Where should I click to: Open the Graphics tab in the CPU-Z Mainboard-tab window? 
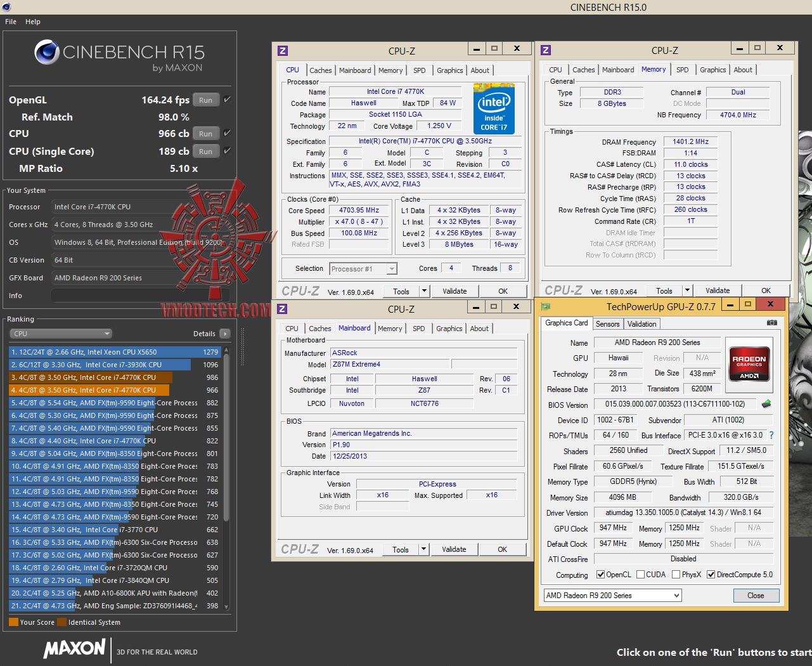click(449, 329)
